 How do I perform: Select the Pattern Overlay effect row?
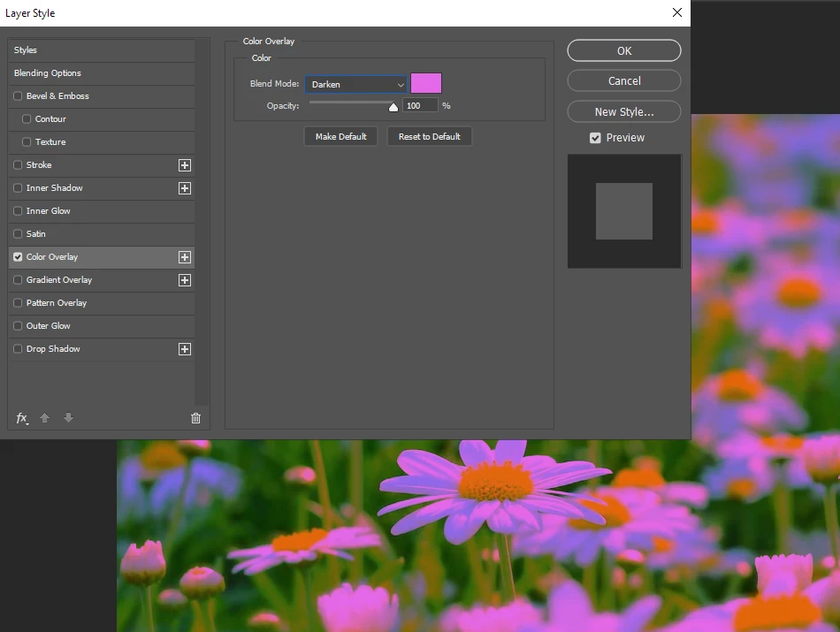point(102,303)
